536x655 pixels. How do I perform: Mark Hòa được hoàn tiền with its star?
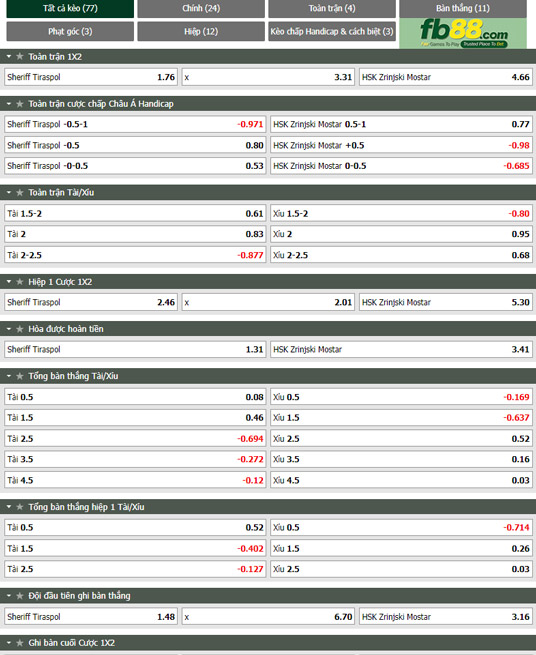[20, 329]
